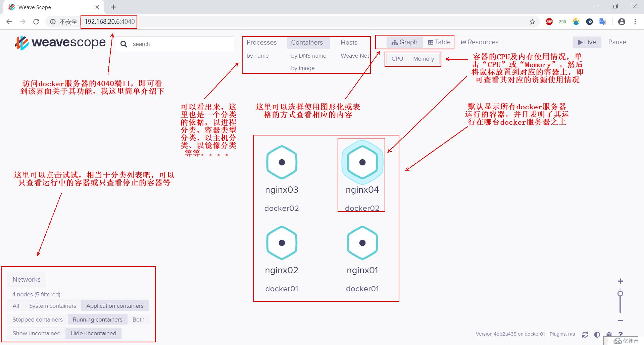Viewport: 644px width, 345px height.
Task: Toggle the contrast mode icon
Action: coord(597,334)
